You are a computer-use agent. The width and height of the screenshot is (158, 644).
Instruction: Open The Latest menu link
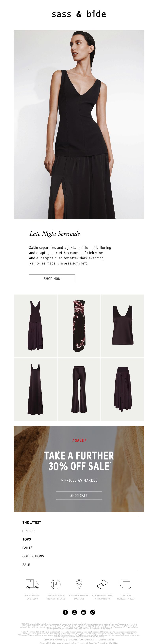[x=32, y=522]
